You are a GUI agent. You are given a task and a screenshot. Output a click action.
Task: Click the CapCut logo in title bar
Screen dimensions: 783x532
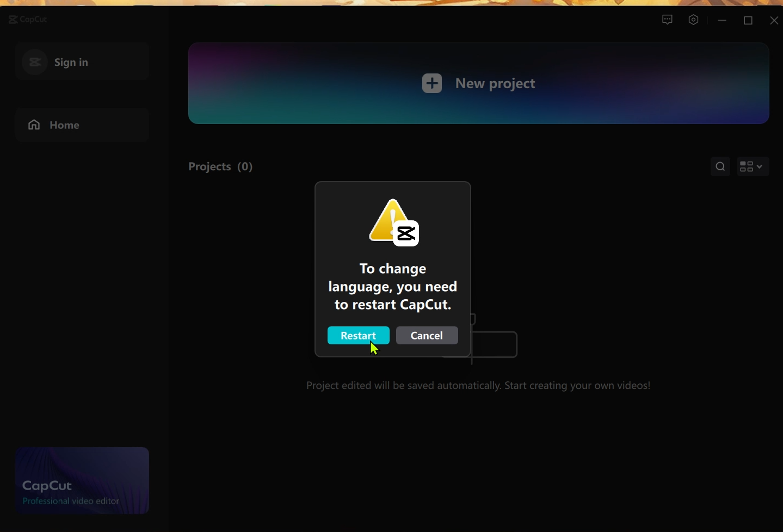[28, 20]
